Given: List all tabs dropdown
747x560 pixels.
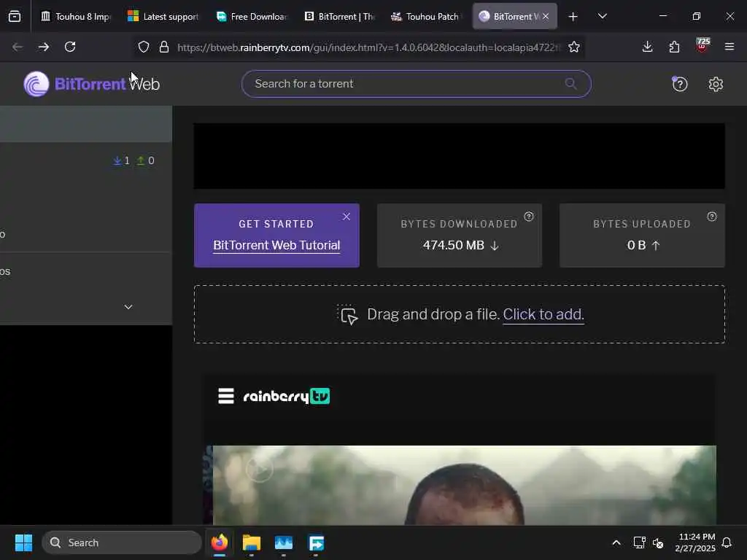Looking at the screenshot, I should (602, 16).
